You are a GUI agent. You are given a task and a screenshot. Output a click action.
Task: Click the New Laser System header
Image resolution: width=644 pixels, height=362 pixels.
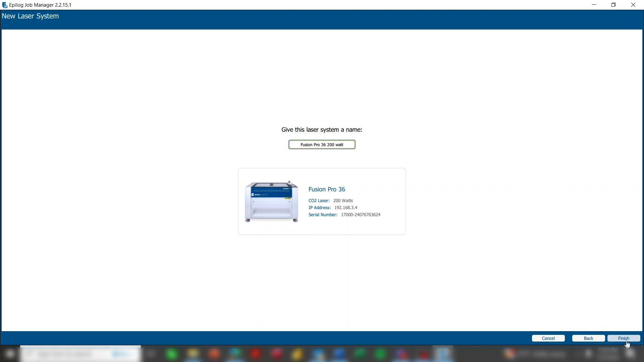pyautogui.click(x=30, y=16)
